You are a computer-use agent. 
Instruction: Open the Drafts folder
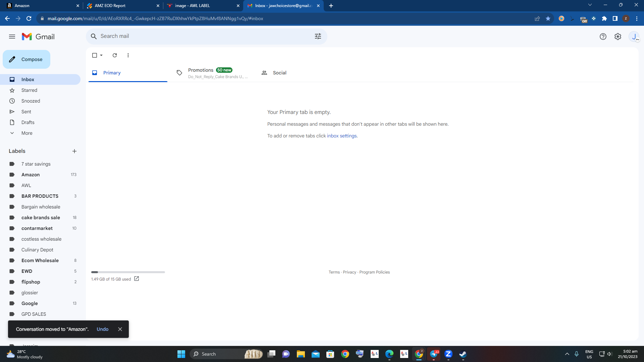click(40, 122)
